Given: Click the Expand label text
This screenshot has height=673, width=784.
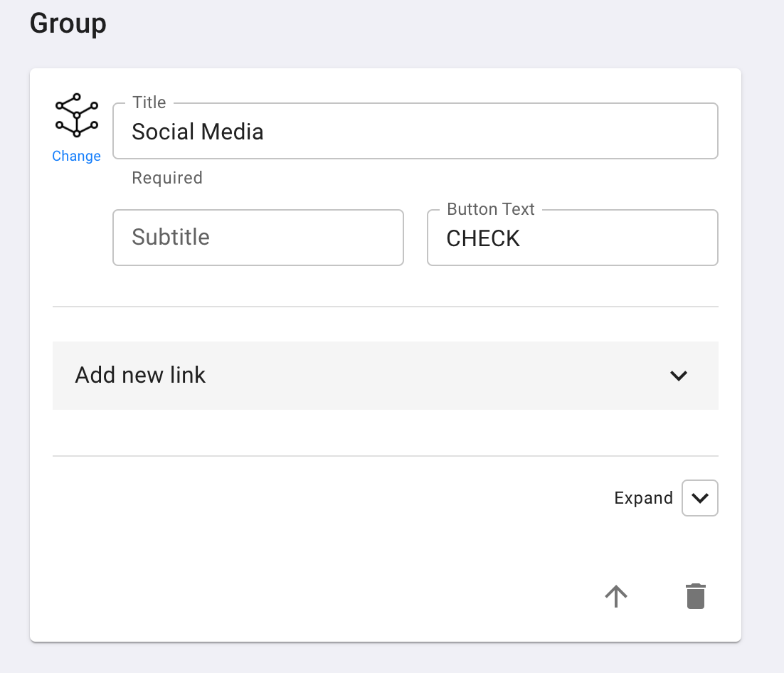Looking at the screenshot, I should pyautogui.click(x=644, y=498).
